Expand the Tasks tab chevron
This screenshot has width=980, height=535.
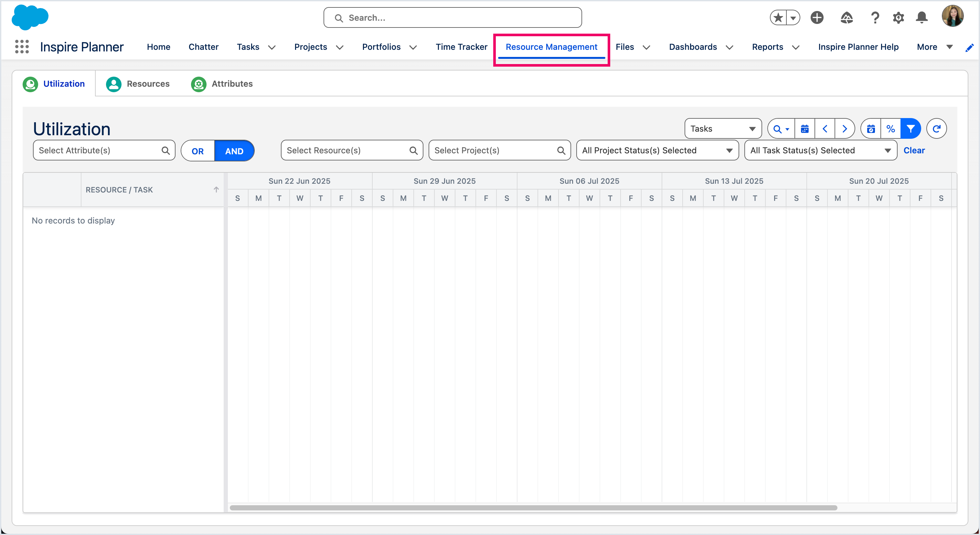[x=272, y=48]
